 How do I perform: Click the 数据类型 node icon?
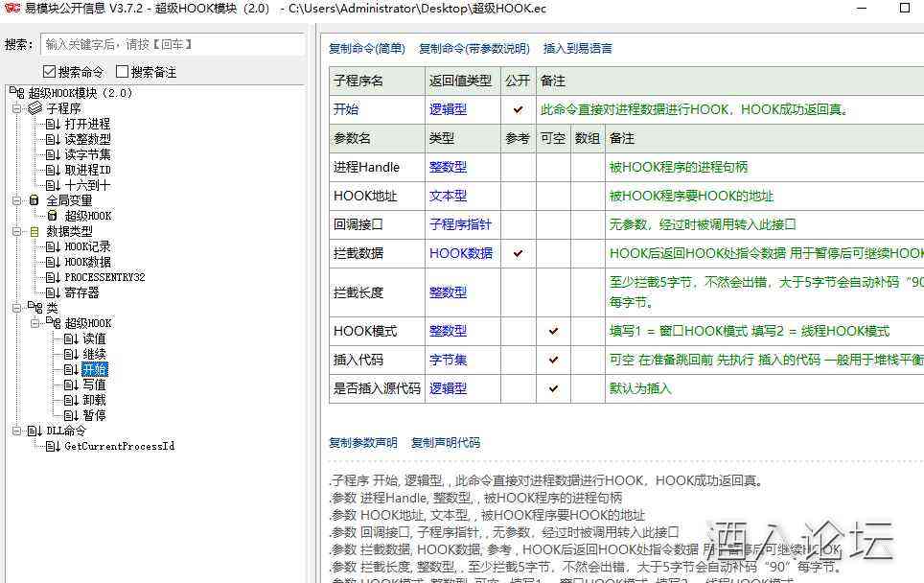(35, 231)
